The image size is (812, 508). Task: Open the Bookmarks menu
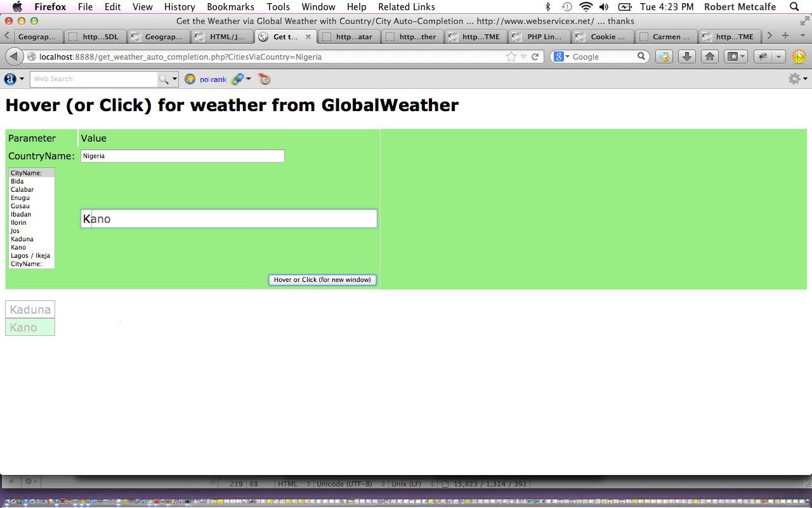(230, 7)
